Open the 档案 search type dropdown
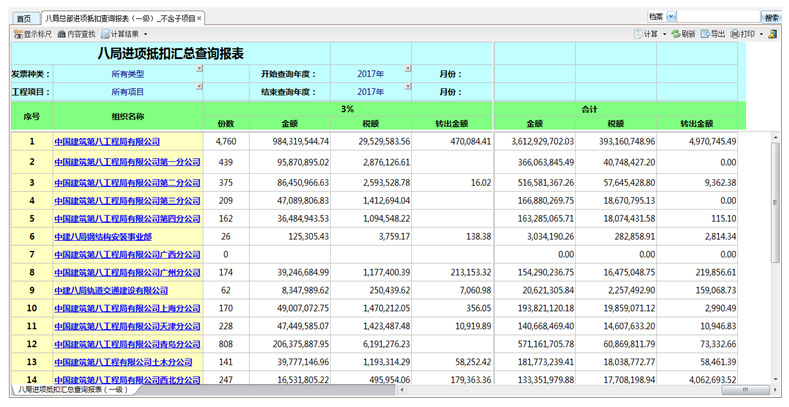Screen dimensions: 789x407 671,17
